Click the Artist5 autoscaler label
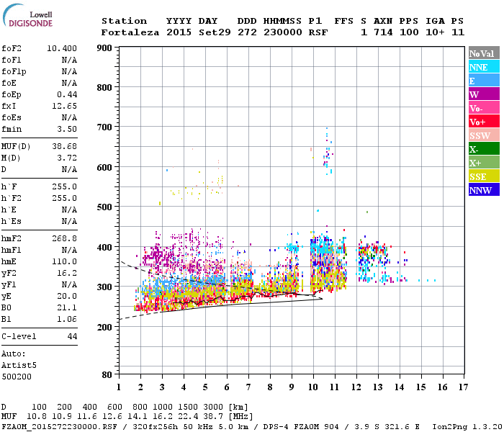The height and width of the screenshot is (432, 504). (19, 366)
